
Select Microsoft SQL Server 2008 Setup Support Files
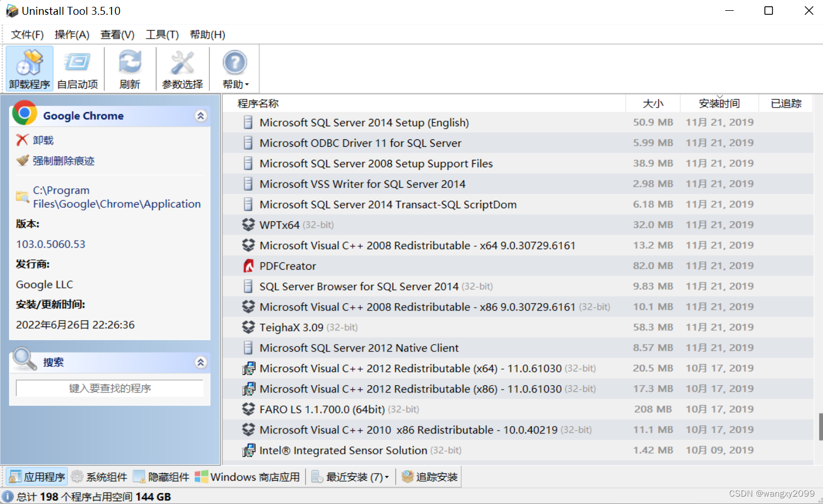(518, 163)
